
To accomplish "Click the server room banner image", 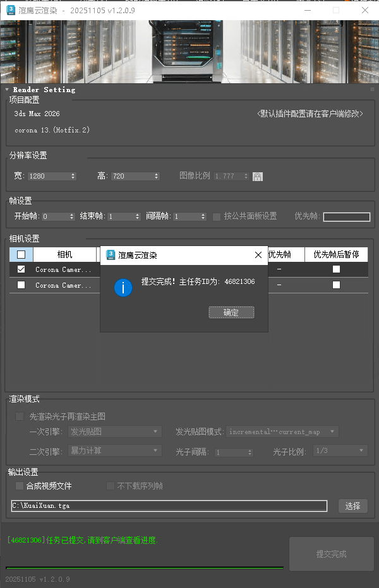I will 189,52.
